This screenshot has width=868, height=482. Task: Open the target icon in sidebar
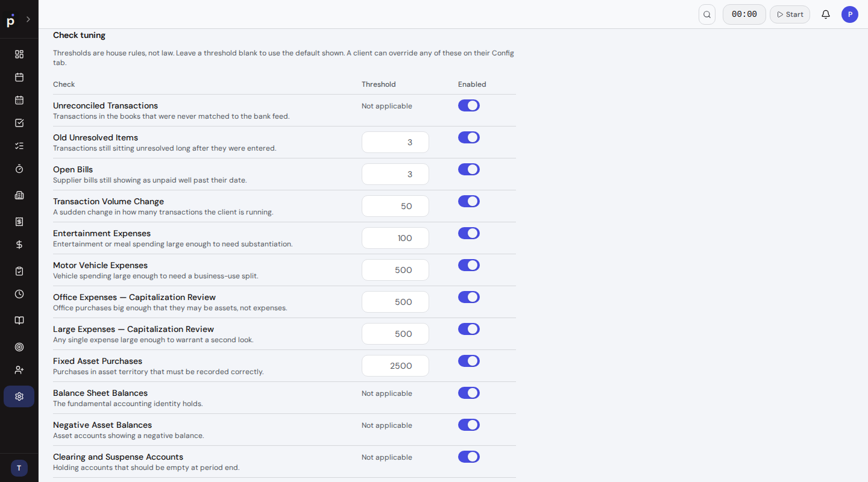tap(19, 347)
